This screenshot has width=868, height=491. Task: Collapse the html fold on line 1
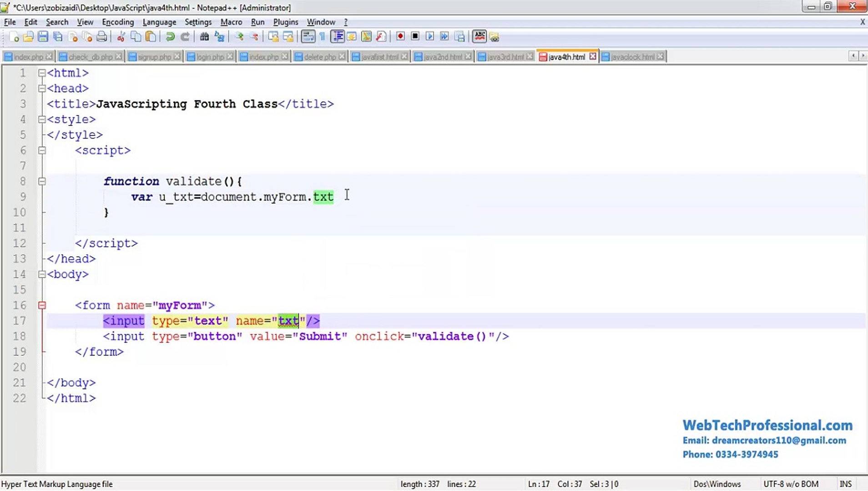coord(42,73)
